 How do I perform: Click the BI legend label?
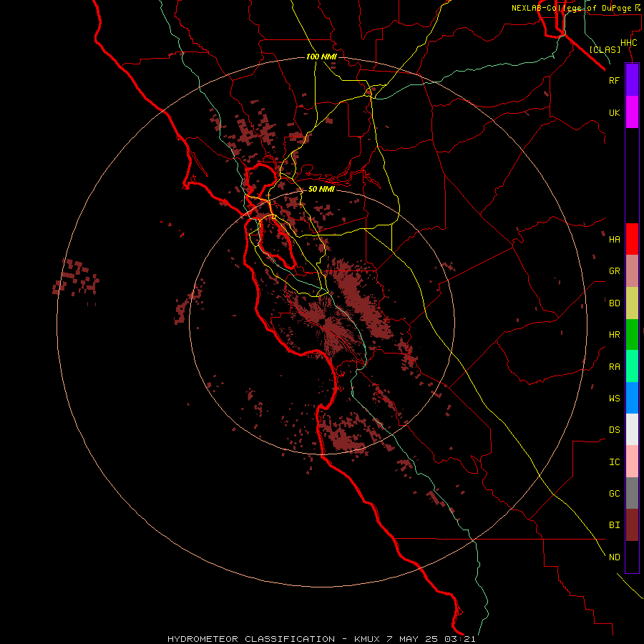point(614,525)
